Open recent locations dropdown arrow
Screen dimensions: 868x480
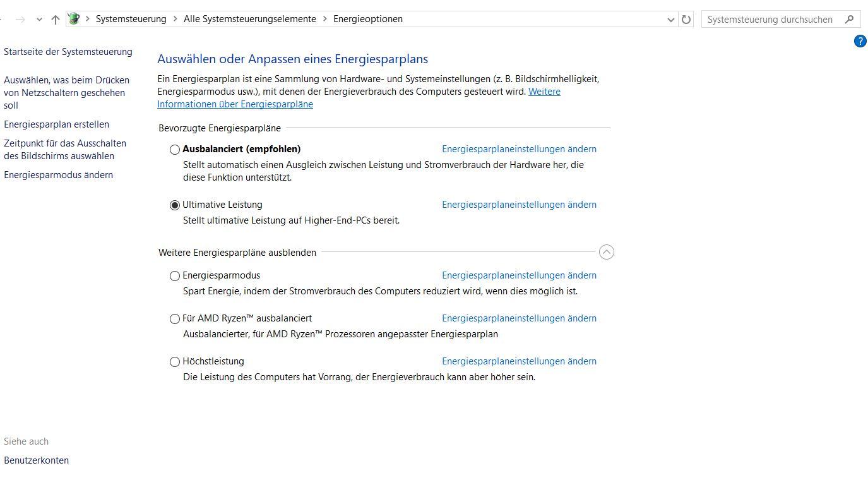(x=39, y=19)
